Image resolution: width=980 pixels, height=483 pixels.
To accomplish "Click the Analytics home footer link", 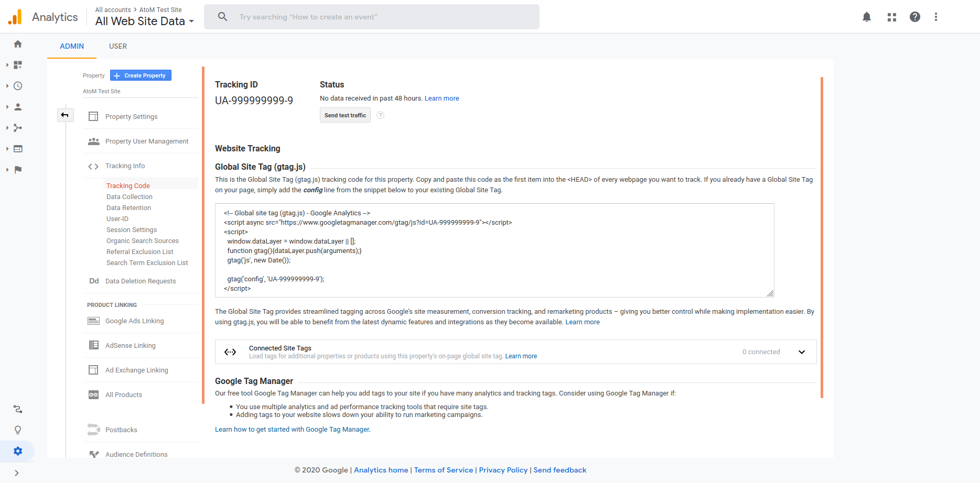I will 381,470.
